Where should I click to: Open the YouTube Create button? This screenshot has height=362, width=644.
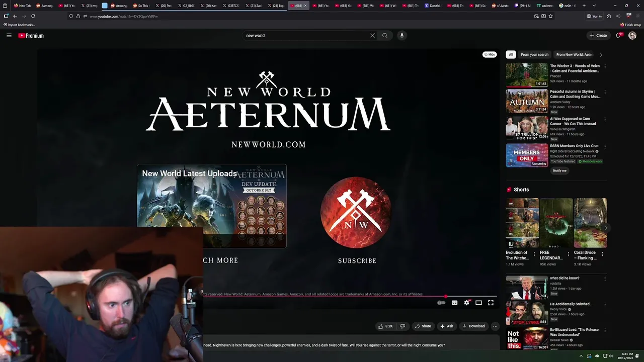[598, 35]
